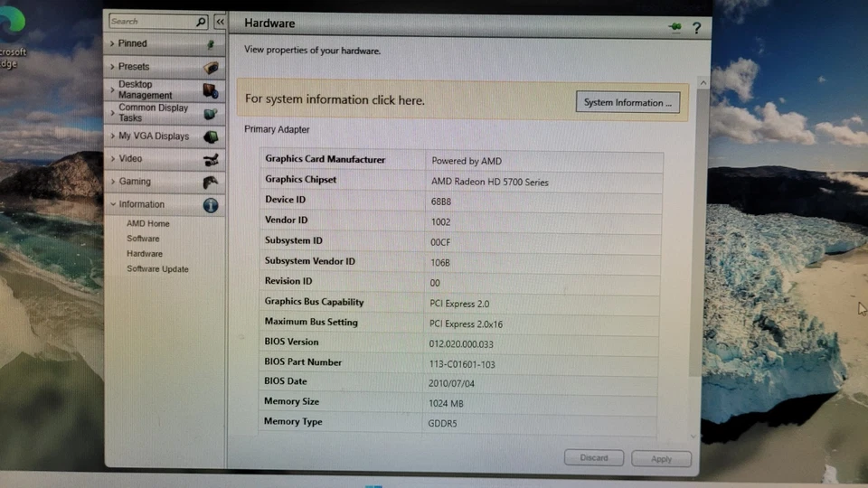
Task: Click the search magnifier icon
Action: click(x=201, y=22)
